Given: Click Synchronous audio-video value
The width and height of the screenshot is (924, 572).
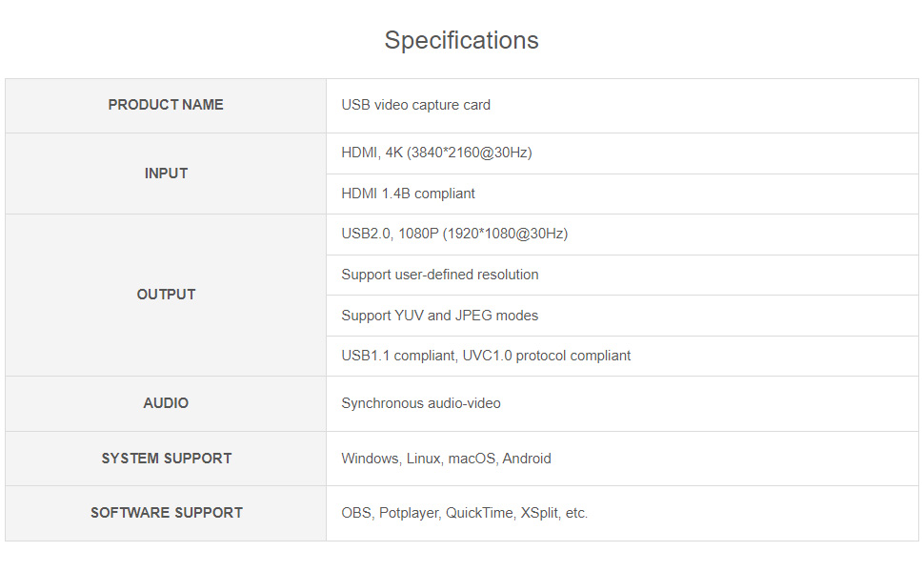Looking at the screenshot, I should click(421, 403).
